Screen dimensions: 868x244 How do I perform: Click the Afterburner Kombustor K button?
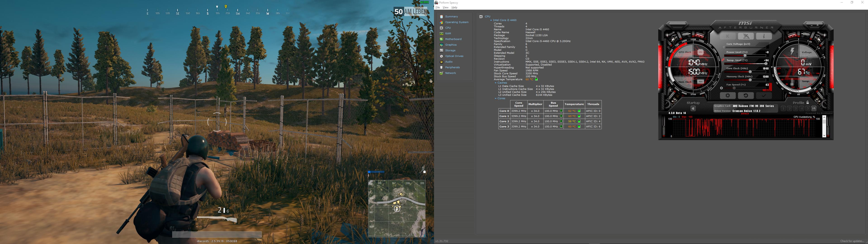click(x=728, y=36)
